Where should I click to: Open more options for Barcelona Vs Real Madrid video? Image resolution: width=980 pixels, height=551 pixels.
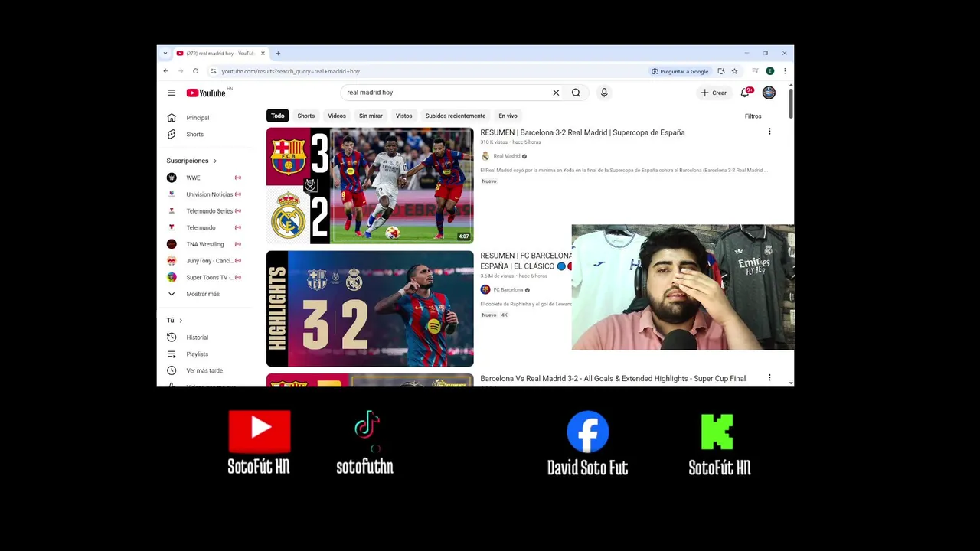tap(769, 378)
